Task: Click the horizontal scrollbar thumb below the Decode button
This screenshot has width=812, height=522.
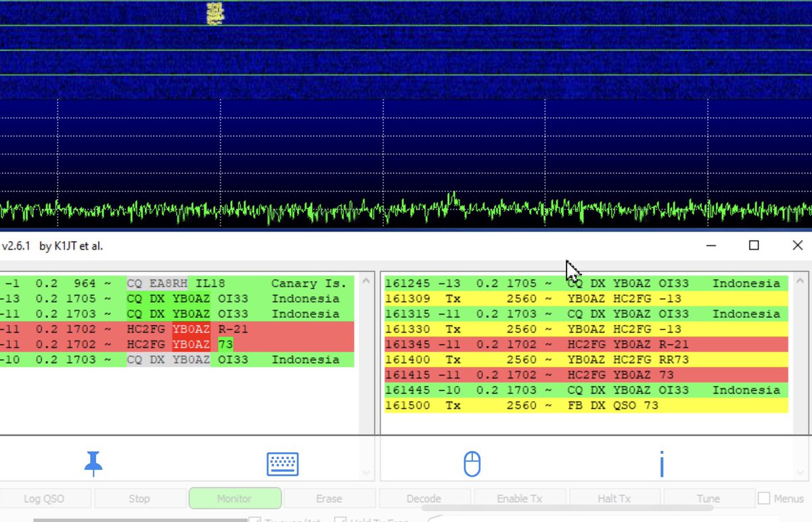Action: (568, 507)
